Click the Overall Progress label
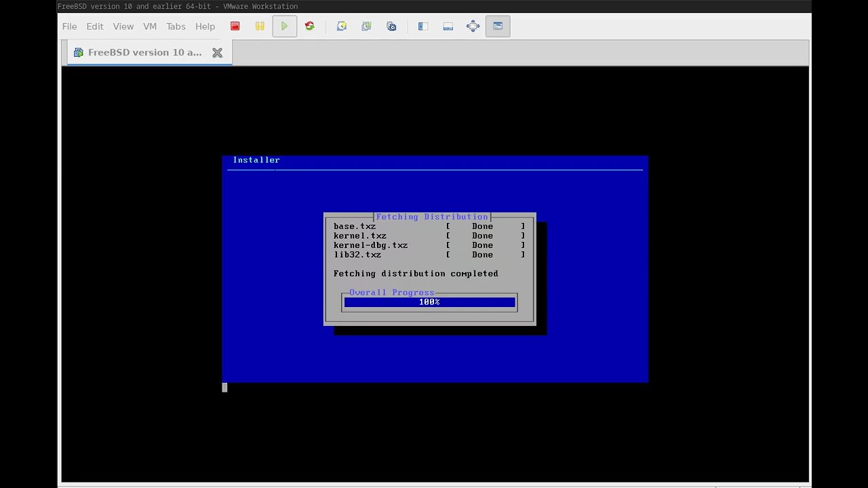The height and width of the screenshot is (488, 868). [392, 293]
